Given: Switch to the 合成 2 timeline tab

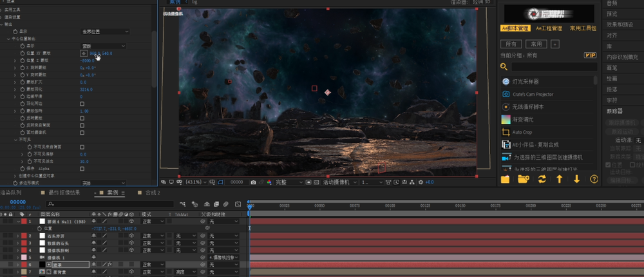Looking at the screenshot, I should [x=152, y=193].
